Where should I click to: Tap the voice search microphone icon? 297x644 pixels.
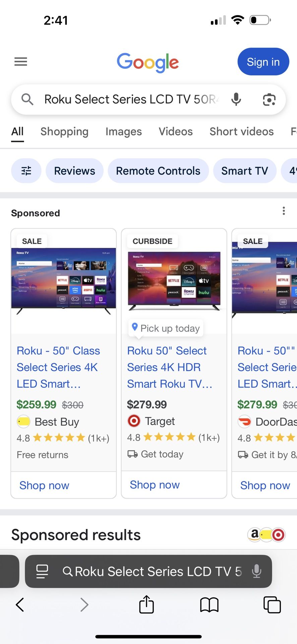tap(236, 99)
